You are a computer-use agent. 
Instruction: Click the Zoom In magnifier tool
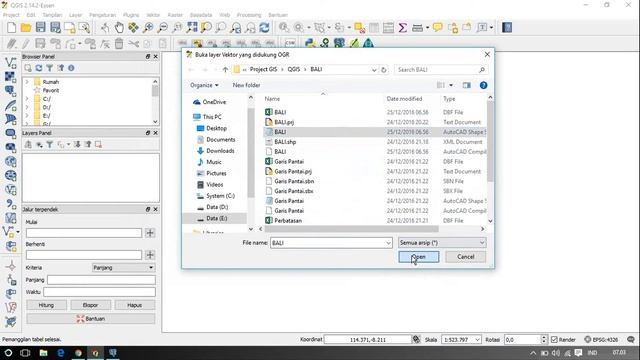(148, 27)
